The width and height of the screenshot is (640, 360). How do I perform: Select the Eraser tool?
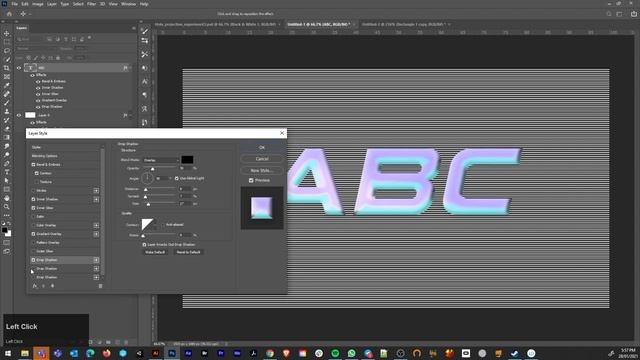[x=7, y=129]
